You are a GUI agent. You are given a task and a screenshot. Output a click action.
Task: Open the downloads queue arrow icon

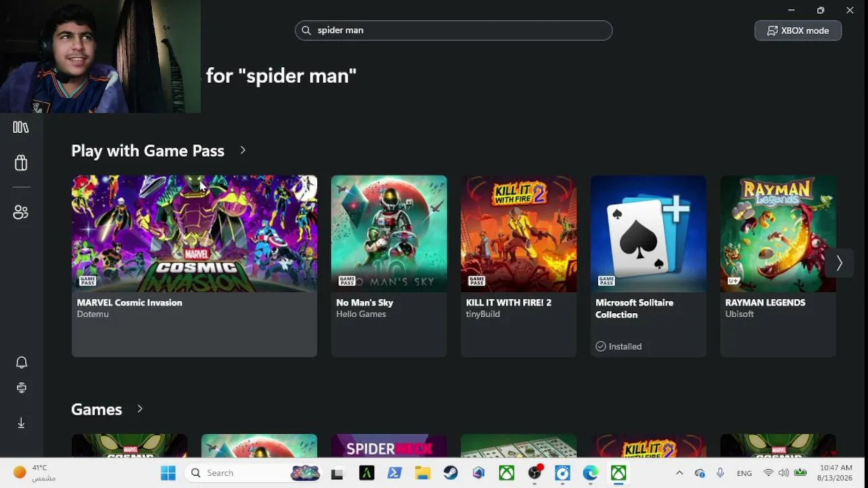pyautogui.click(x=22, y=423)
